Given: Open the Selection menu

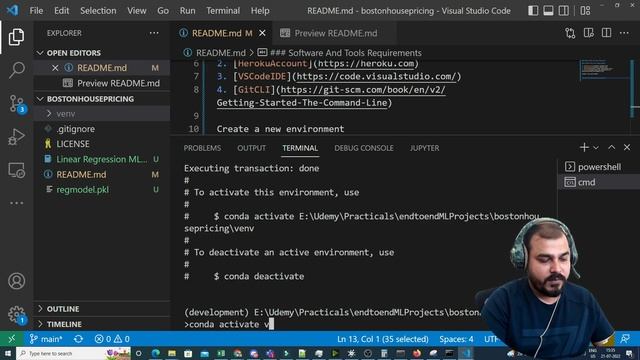Looking at the screenshot, I should coord(98,11).
